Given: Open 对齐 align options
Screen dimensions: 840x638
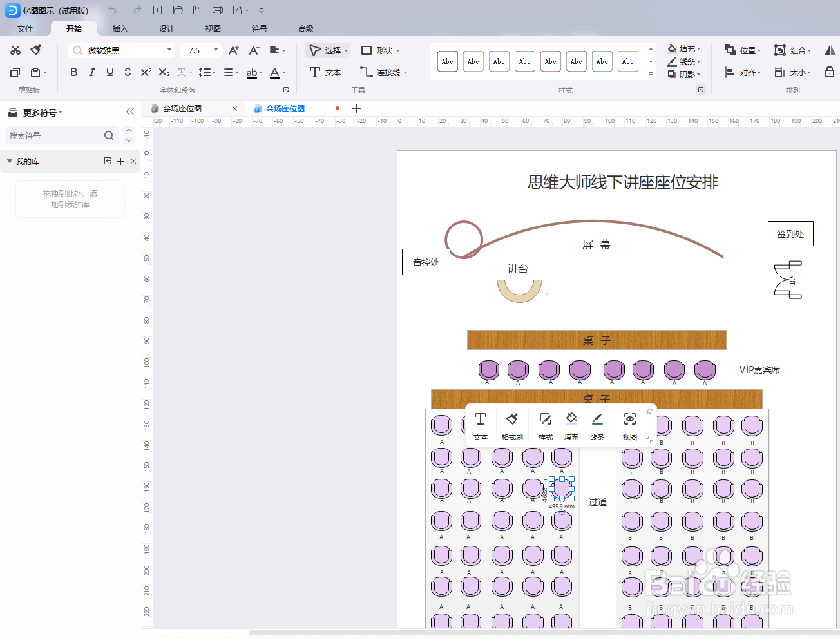Looking at the screenshot, I should (743, 72).
